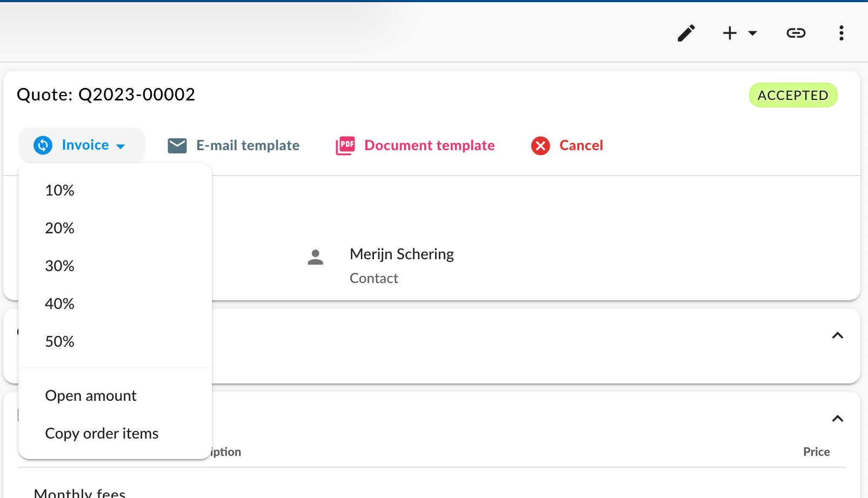The width and height of the screenshot is (868, 498).
Task: Collapse the items section above Price column
Action: click(838, 419)
